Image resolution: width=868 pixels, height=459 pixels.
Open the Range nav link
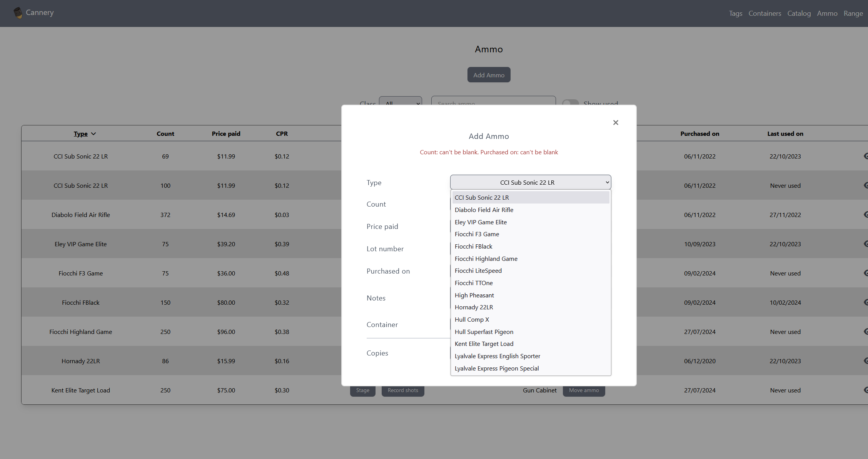(x=853, y=13)
